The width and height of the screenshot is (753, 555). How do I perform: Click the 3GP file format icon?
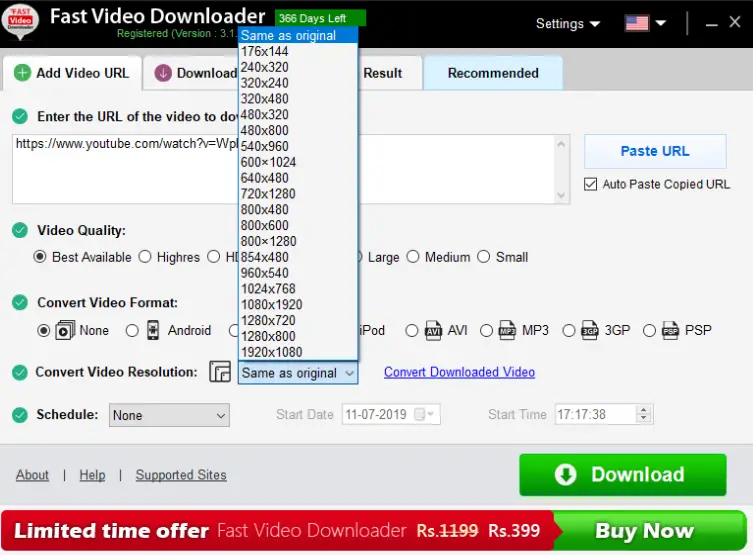click(590, 330)
